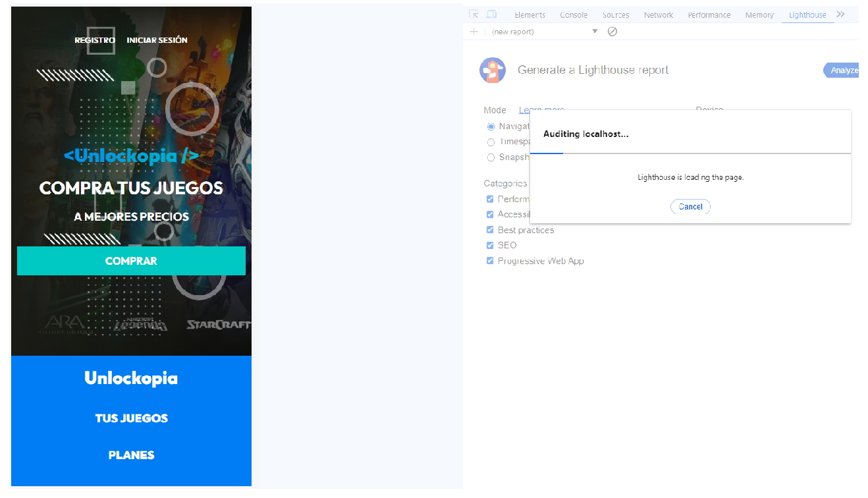Open the more DevTools tabs chevron

coord(840,14)
